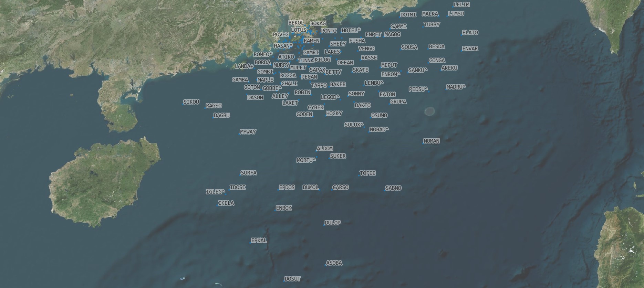
Task: Click the BOKAG waypoint label
Action: (x=318, y=24)
